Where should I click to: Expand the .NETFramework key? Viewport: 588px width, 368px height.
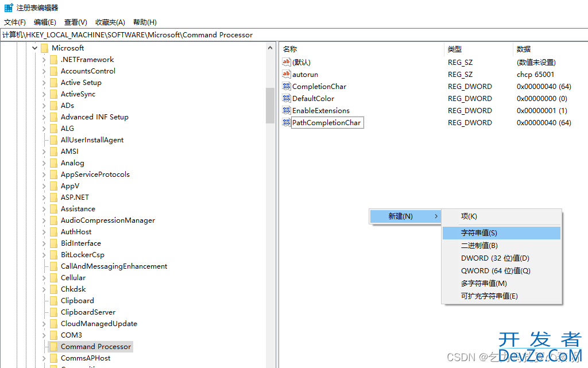[44, 60]
